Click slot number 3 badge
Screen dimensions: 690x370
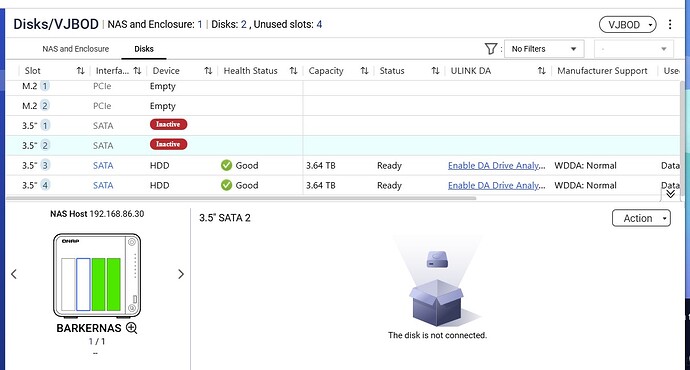click(45, 165)
